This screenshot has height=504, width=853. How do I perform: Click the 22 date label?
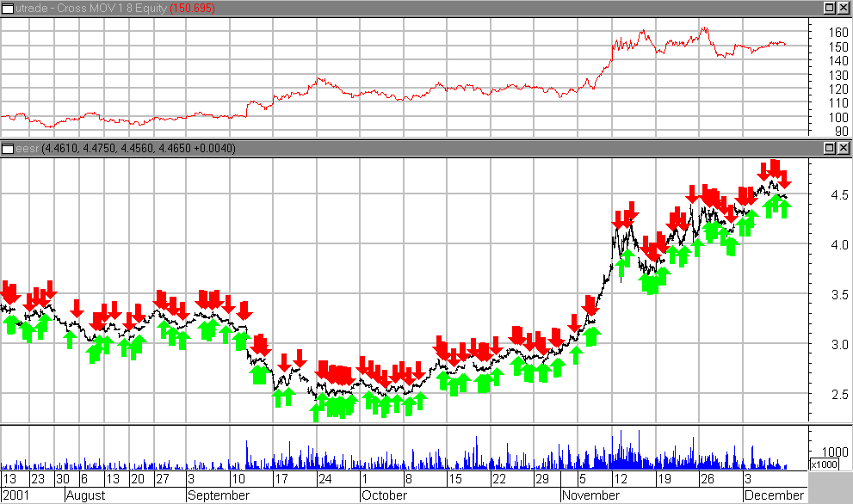click(499, 479)
